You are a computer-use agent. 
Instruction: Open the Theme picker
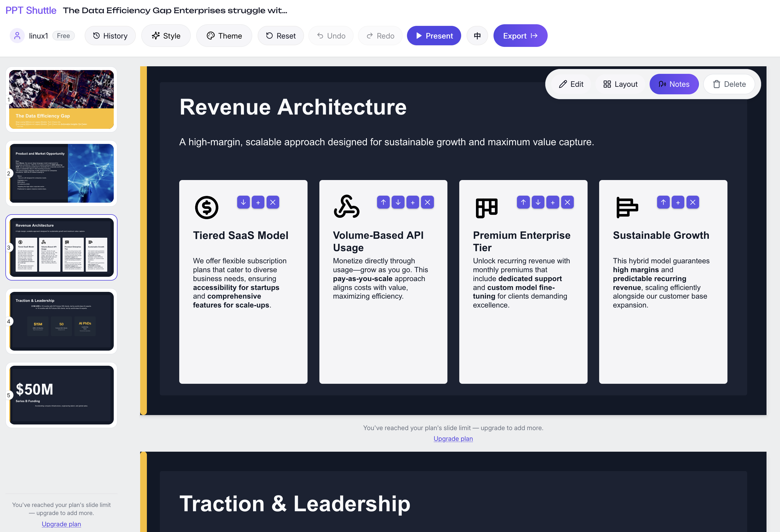(224, 36)
